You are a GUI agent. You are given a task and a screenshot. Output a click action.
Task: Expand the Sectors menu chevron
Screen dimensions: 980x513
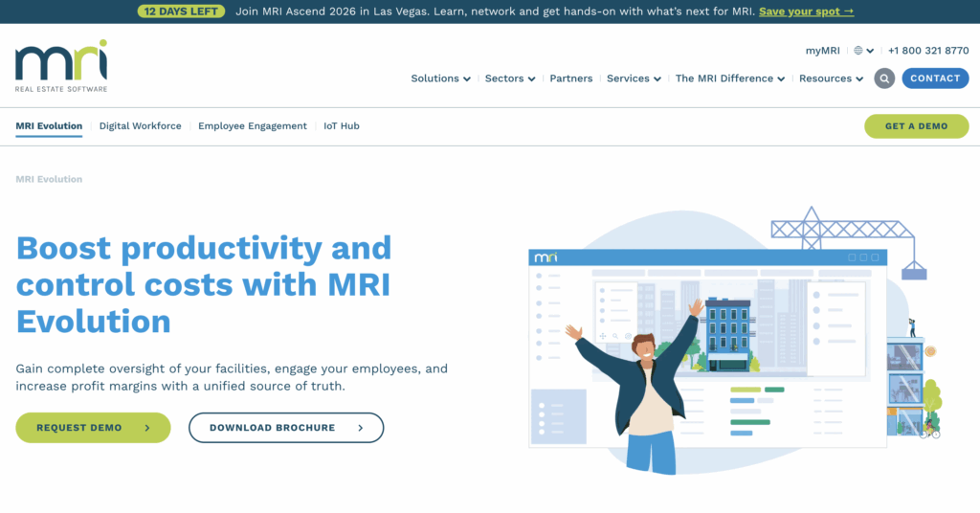531,79
